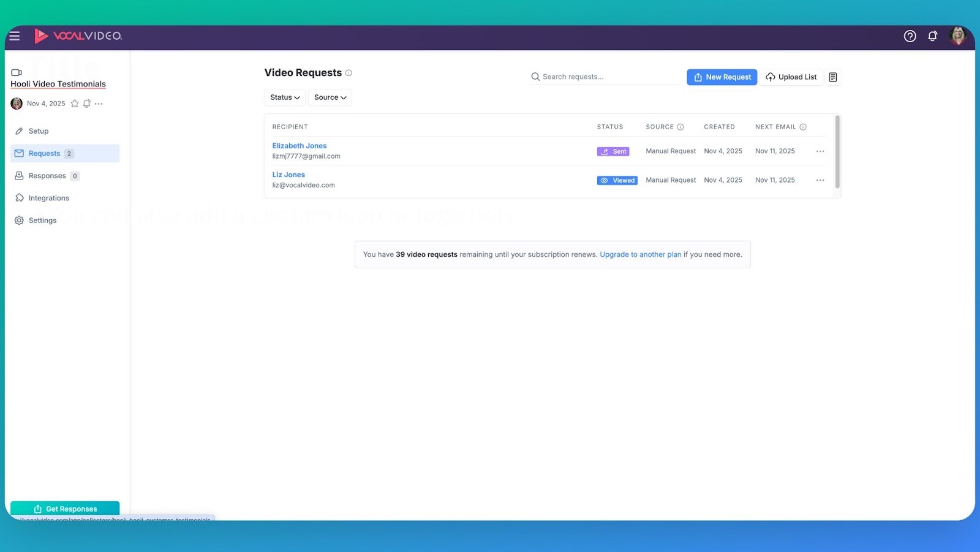Viewport: 980px width, 552px height.
Task: Open the user profile avatar
Action: pos(958,36)
